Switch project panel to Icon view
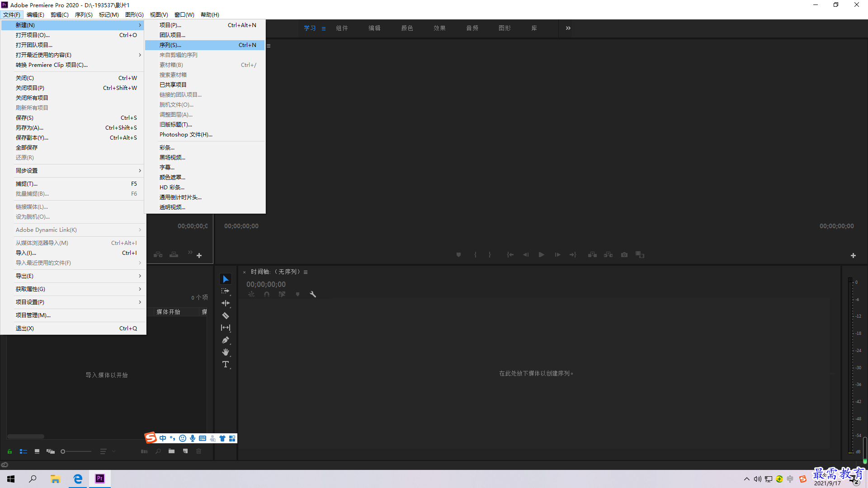The height and width of the screenshot is (488, 868). pyautogui.click(x=37, y=451)
